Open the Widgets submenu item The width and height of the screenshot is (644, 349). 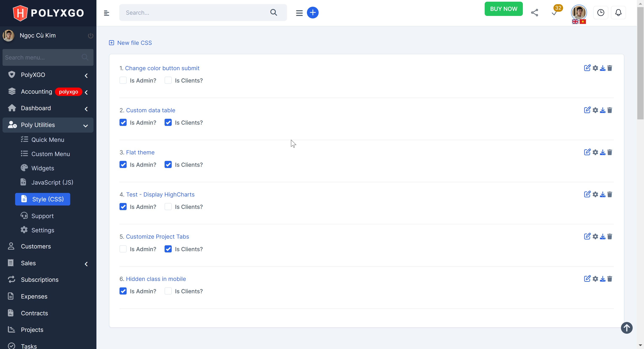point(43,168)
